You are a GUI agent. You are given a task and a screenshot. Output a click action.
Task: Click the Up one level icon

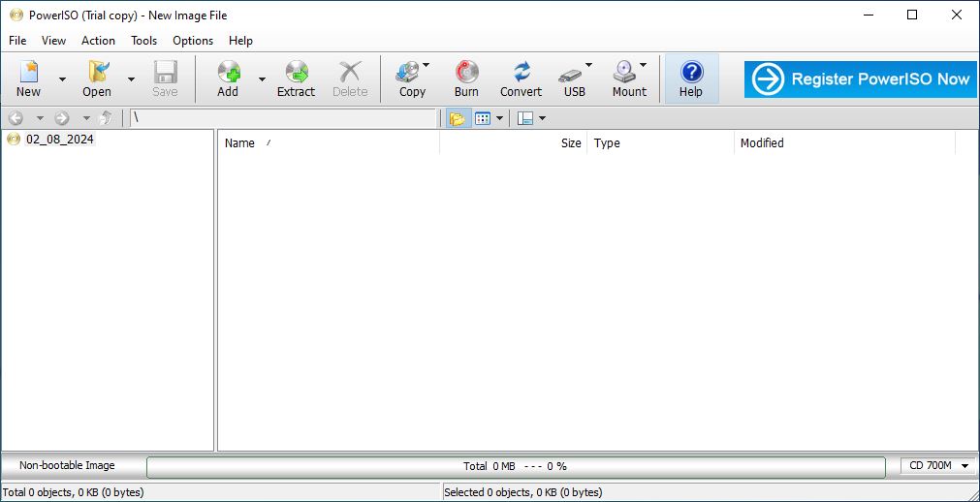(107, 118)
